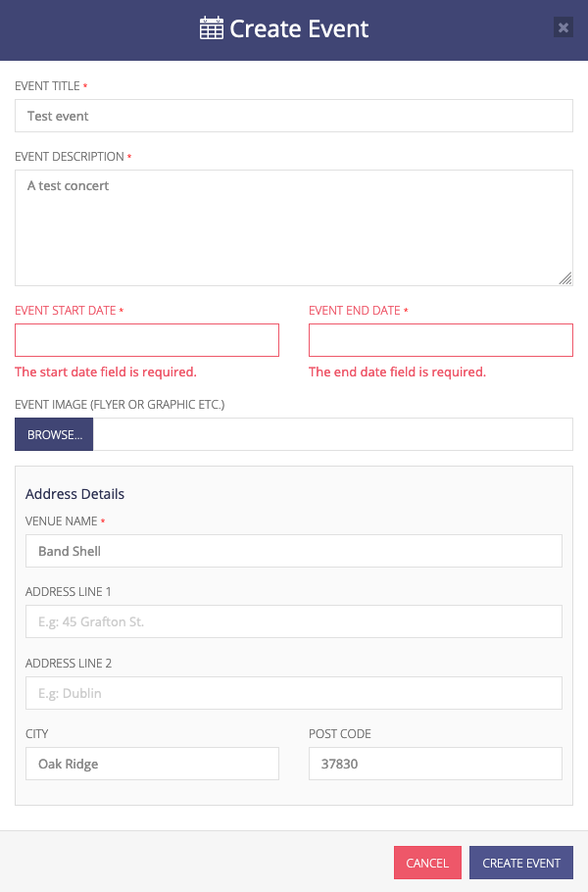Click the file path field beside Browse
The image size is (588, 892).
(333, 433)
